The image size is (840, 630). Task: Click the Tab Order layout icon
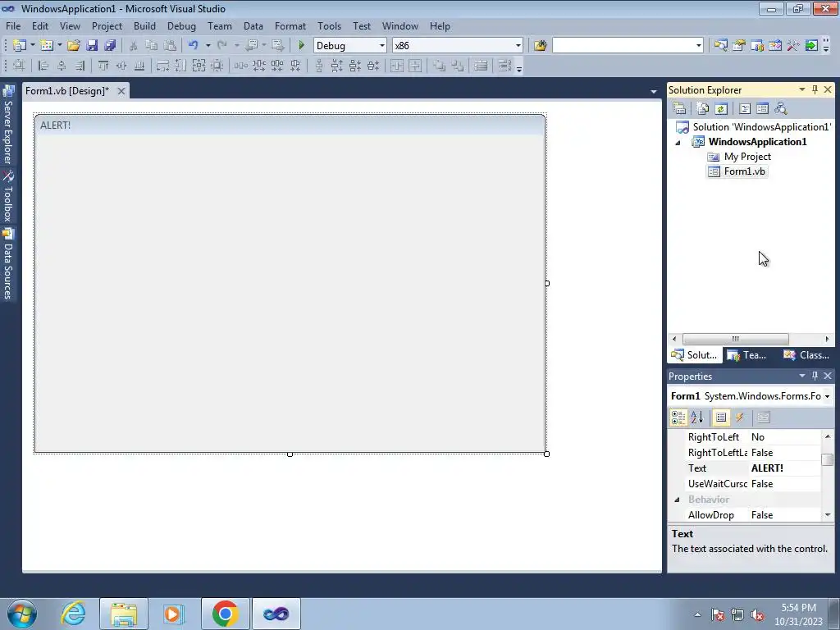coord(504,66)
